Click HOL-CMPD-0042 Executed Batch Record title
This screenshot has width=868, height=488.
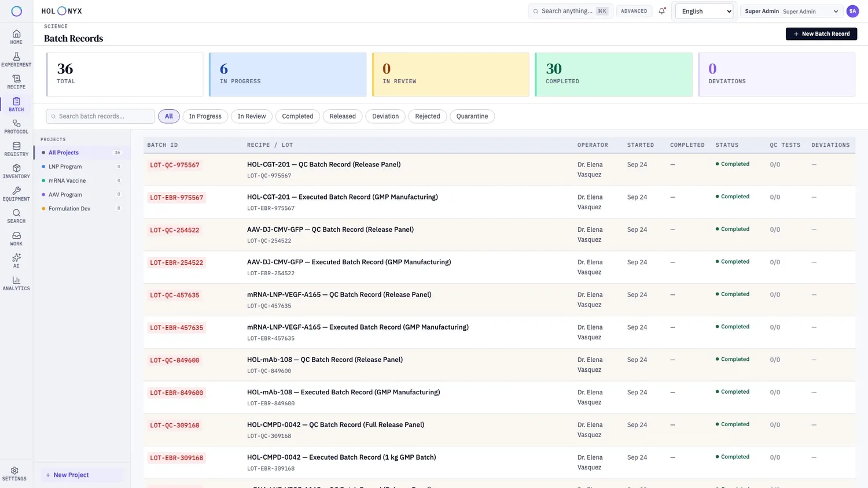click(x=341, y=457)
